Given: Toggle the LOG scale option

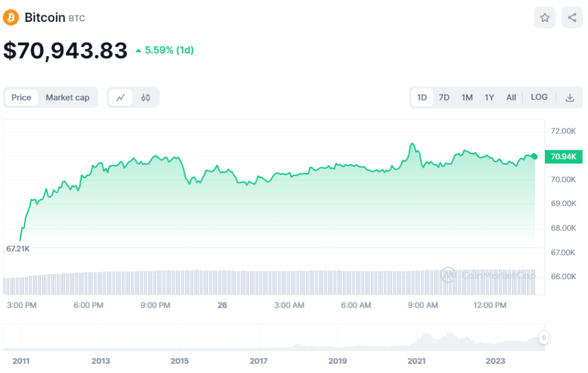Looking at the screenshot, I should click(539, 97).
